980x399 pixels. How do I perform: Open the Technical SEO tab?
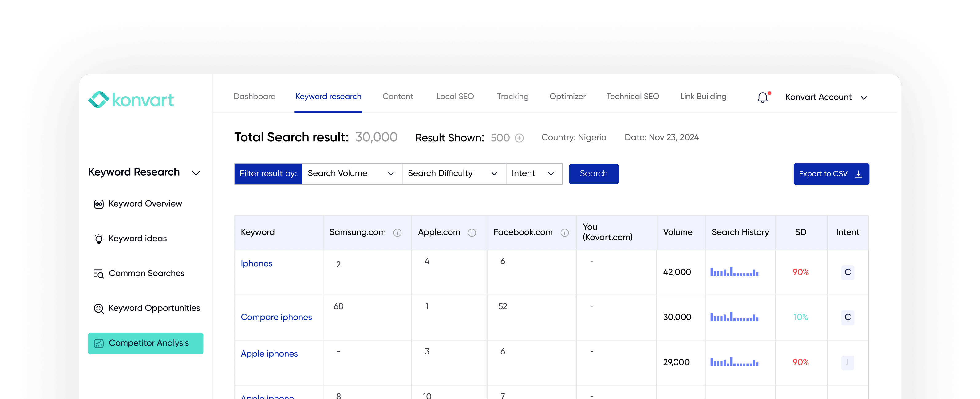pyautogui.click(x=632, y=96)
